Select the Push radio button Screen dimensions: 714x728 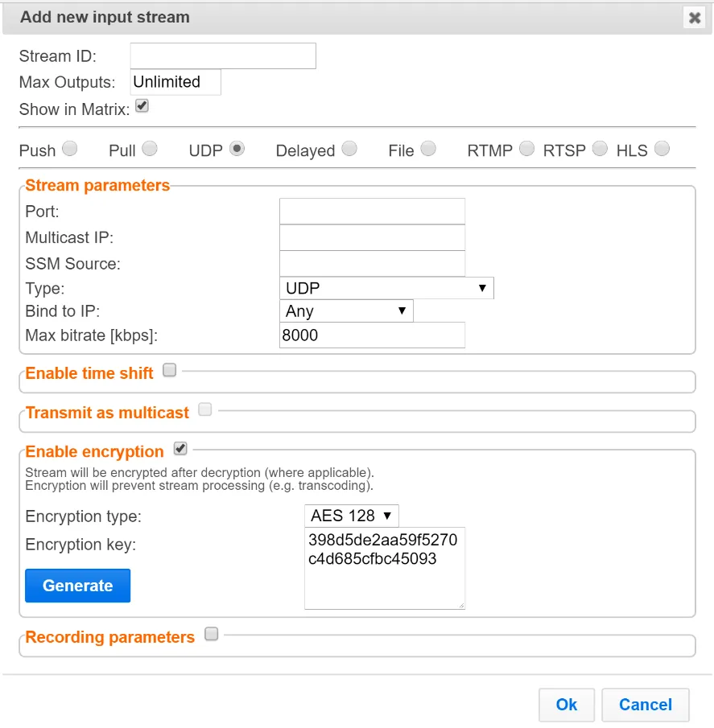click(70, 149)
